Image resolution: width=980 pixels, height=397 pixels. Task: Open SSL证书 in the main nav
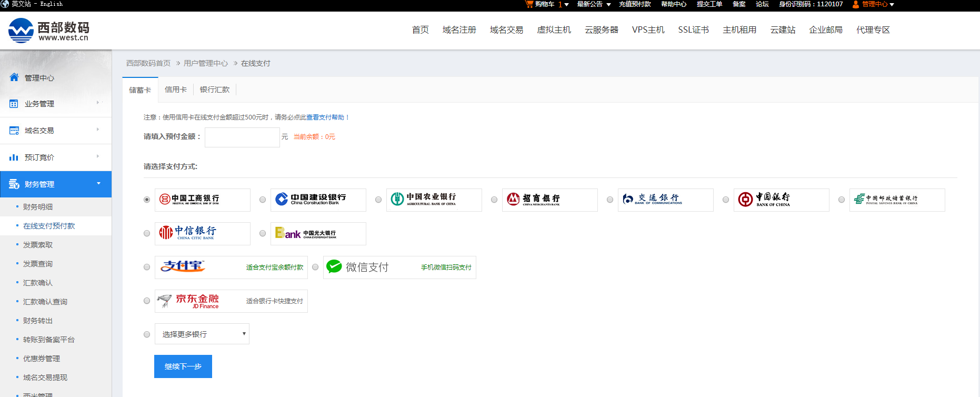point(694,30)
